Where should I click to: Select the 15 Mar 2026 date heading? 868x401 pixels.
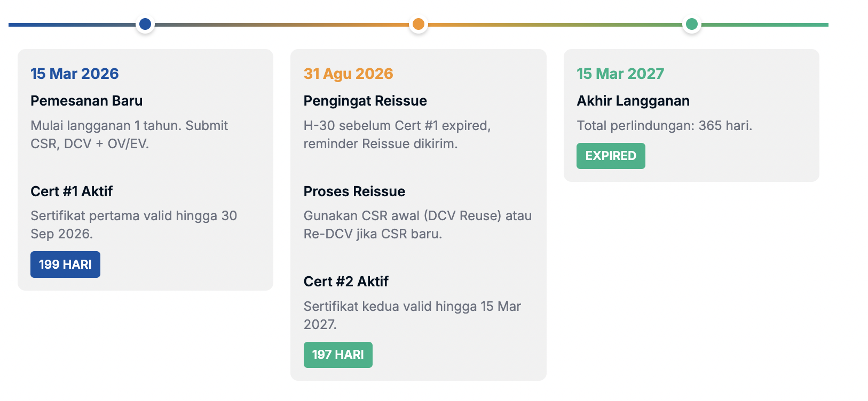pos(75,74)
